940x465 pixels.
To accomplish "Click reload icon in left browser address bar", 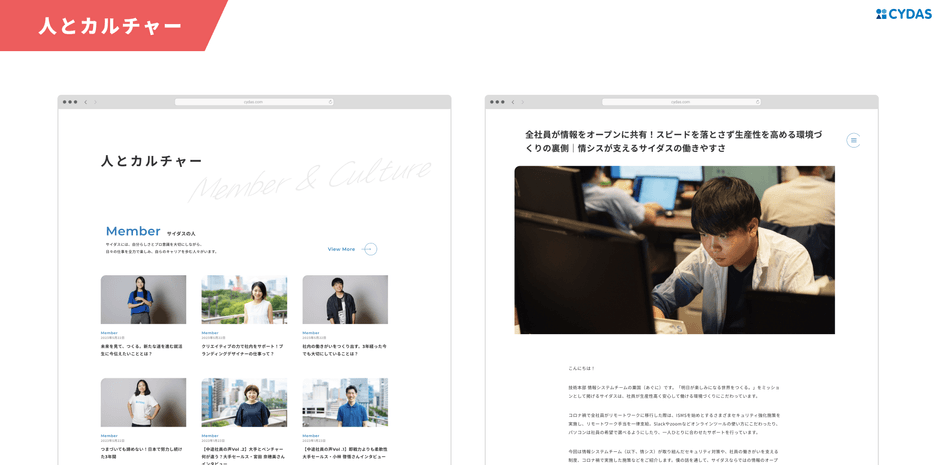I will tap(330, 102).
